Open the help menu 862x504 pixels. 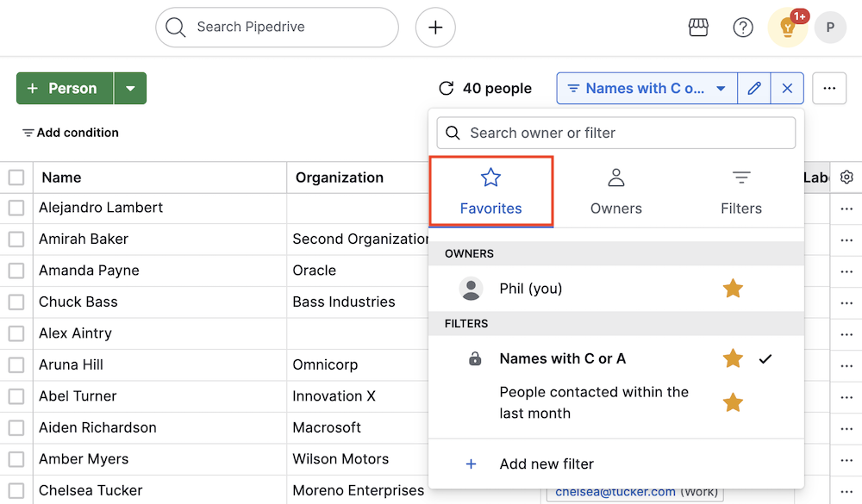tap(743, 27)
